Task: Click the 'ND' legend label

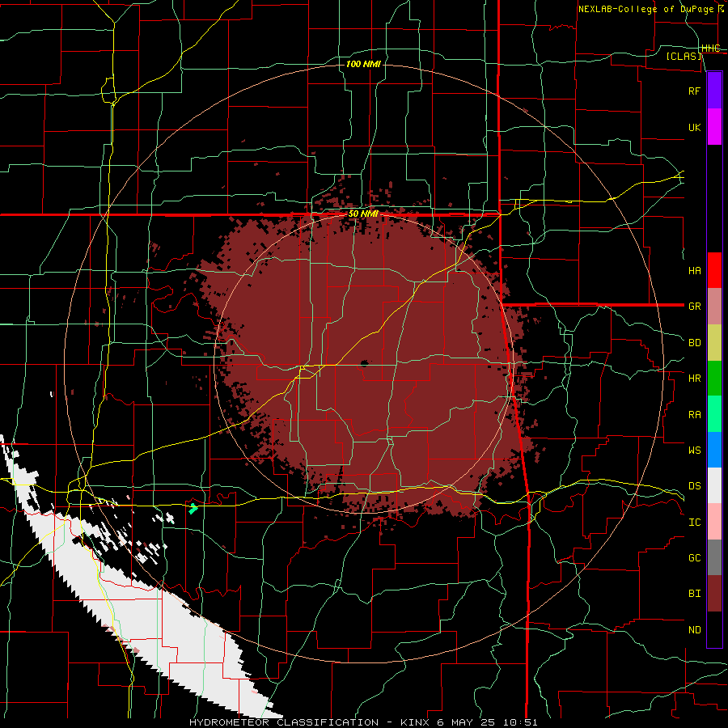Action: (x=695, y=630)
